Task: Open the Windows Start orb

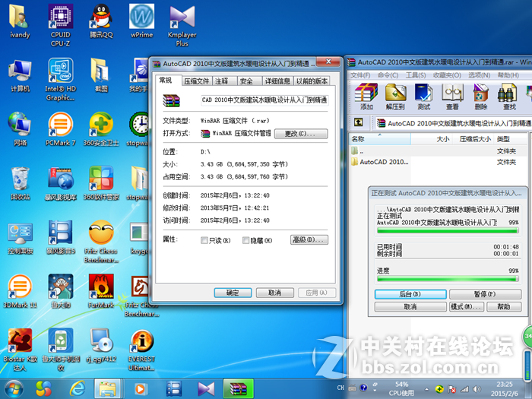Action: (x=14, y=389)
